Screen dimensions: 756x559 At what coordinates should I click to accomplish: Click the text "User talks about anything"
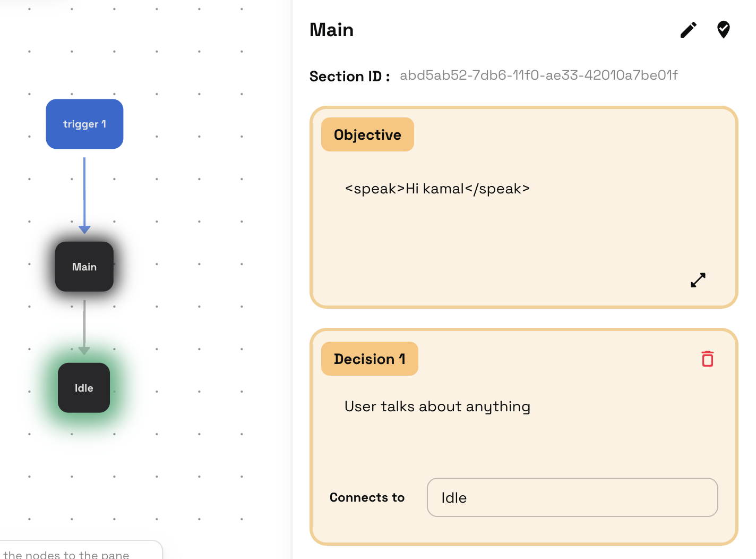437,406
